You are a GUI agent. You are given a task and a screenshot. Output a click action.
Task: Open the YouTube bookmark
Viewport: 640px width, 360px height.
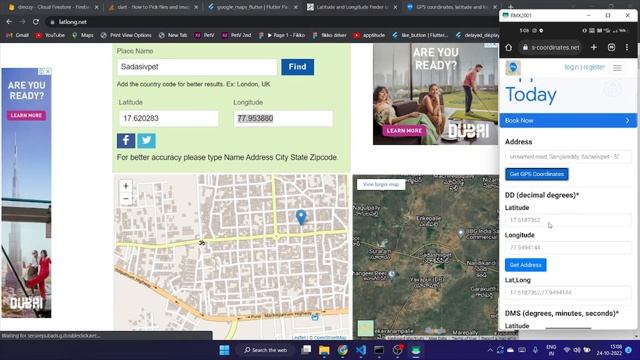[50, 35]
